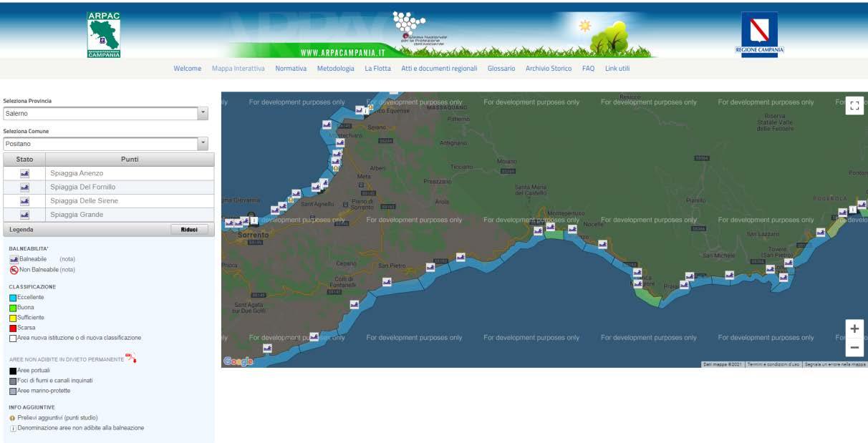
Task: Click bathing marker below Nocelle
Action: click(602, 244)
